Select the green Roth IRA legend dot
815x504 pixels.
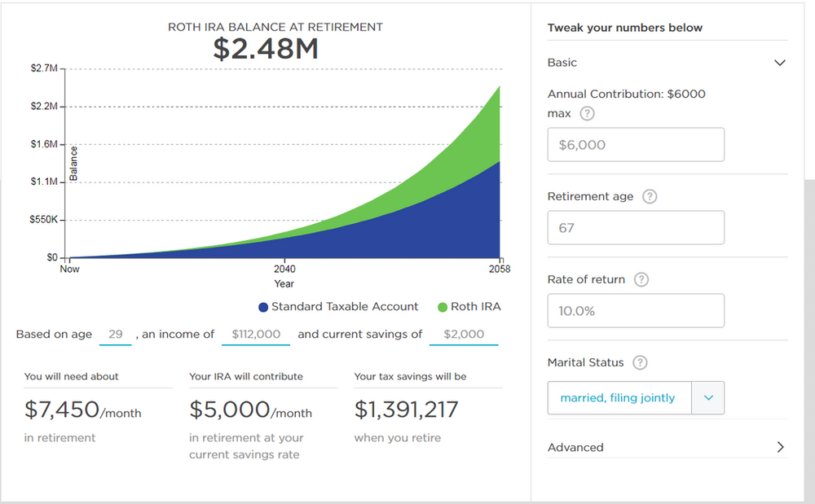tap(443, 307)
